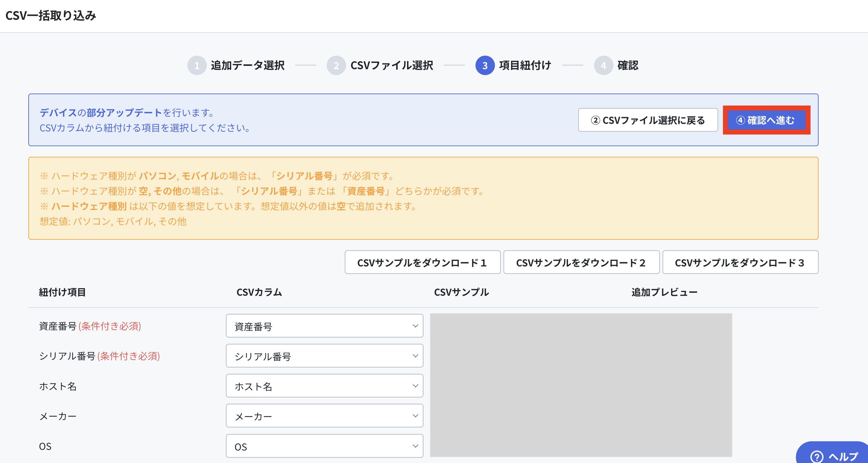The width and height of the screenshot is (868, 463).
Task: Click the 資産番号 (条件付き必須) row label
Action: pyautogui.click(x=90, y=326)
